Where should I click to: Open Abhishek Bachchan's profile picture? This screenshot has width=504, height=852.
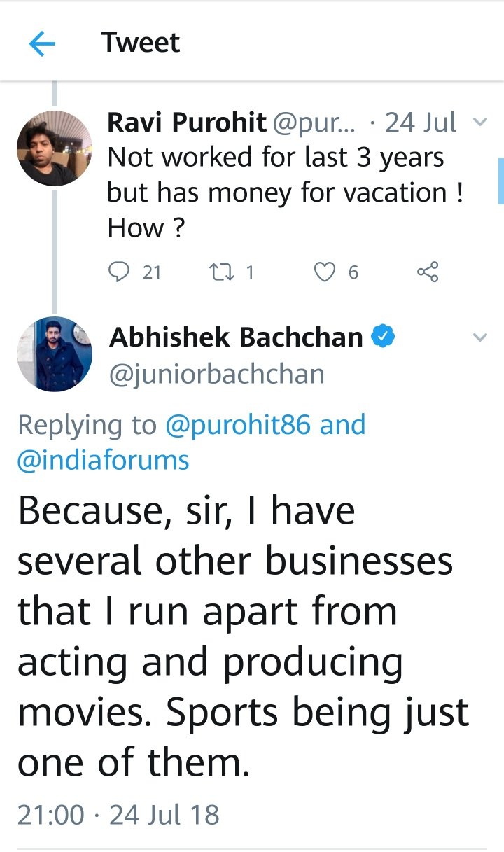tap(55, 354)
